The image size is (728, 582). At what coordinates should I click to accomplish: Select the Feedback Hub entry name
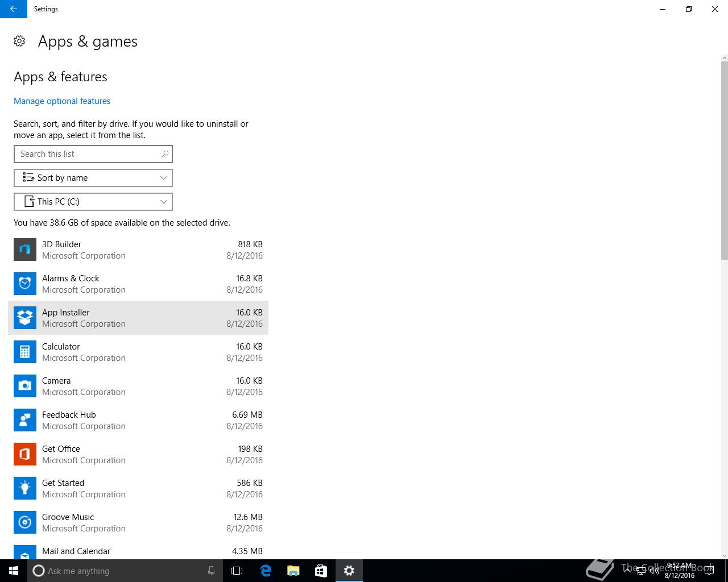click(69, 415)
